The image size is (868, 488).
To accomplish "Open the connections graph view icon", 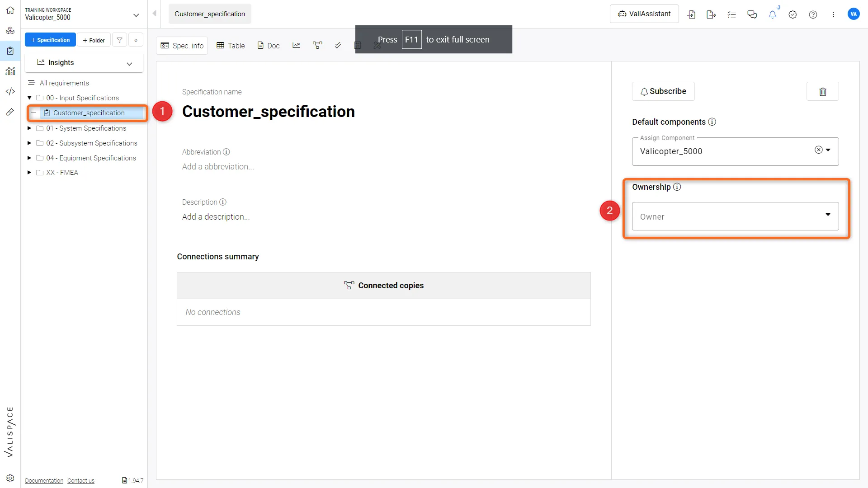I will click(317, 45).
